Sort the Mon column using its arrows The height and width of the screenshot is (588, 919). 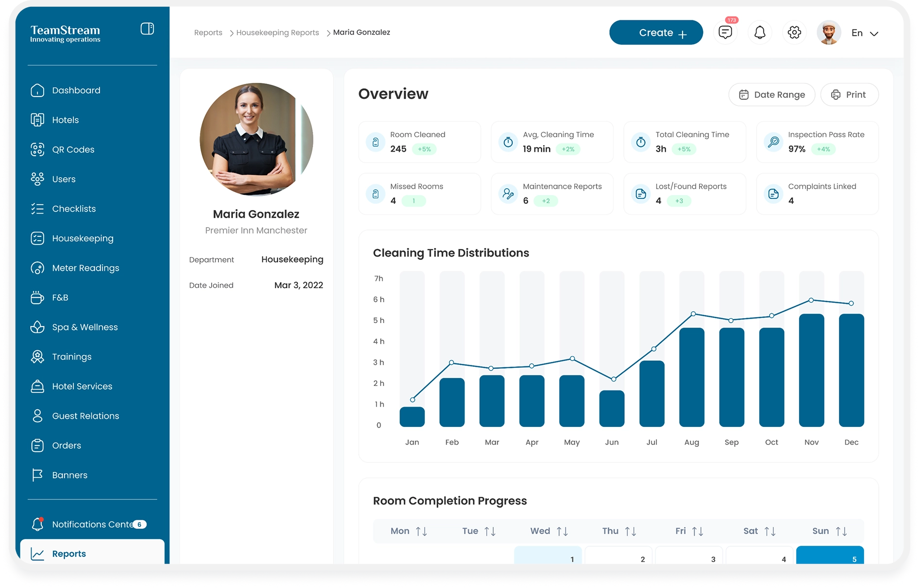pos(421,531)
